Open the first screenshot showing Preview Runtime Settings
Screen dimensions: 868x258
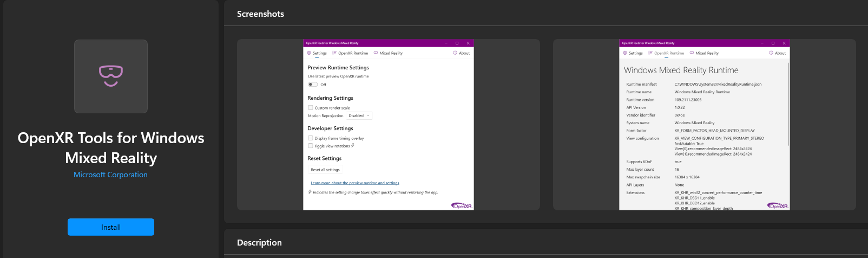tap(389, 125)
